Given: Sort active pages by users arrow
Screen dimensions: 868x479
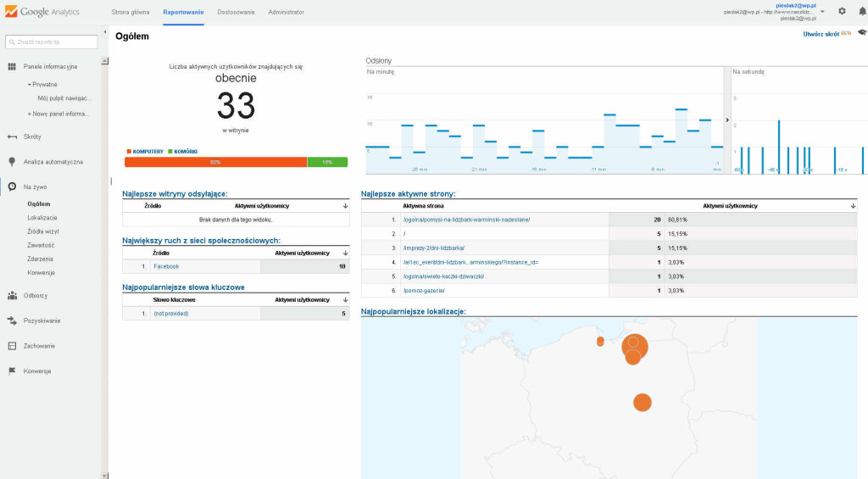Looking at the screenshot, I should pos(853,206).
